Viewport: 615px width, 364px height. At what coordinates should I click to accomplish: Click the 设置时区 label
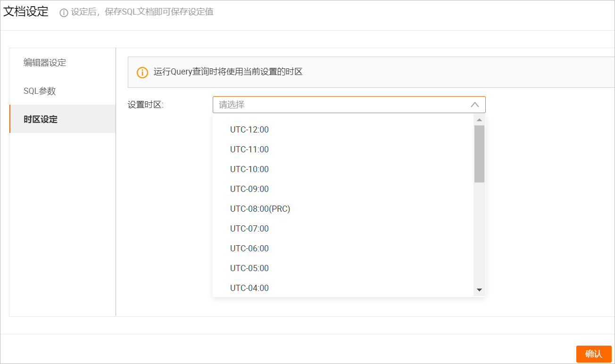(145, 105)
